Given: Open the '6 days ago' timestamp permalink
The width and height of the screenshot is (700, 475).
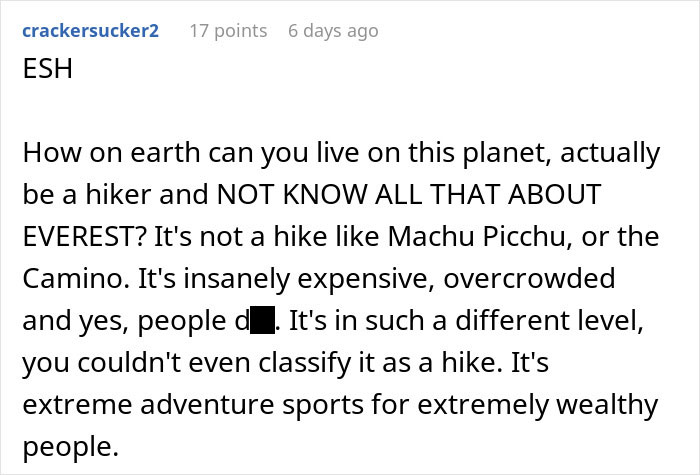Looking at the screenshot, I should click(x=333, y=30).
